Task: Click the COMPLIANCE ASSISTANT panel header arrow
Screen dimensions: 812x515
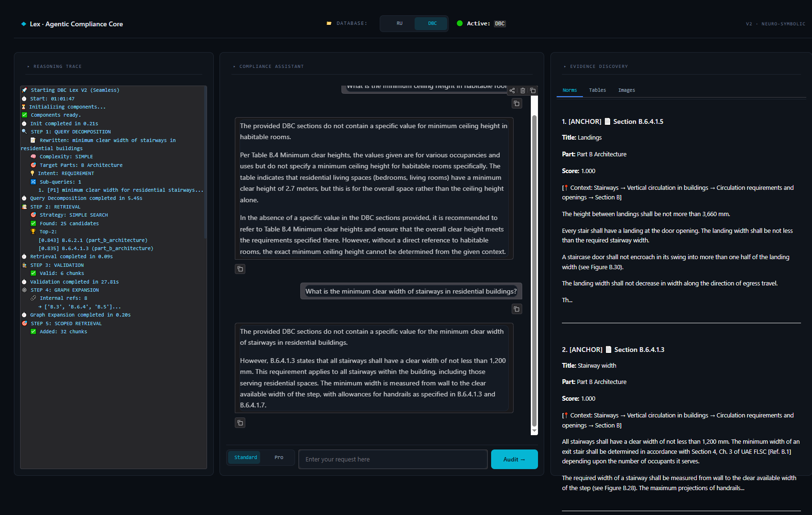Action: click(234, 66)
